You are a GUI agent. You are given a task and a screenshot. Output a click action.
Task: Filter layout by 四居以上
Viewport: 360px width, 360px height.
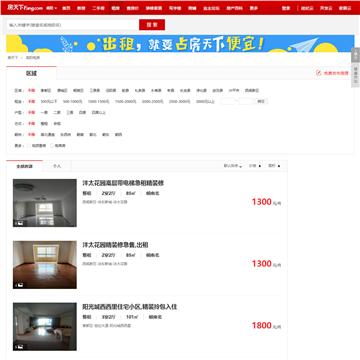click(99, 113)
